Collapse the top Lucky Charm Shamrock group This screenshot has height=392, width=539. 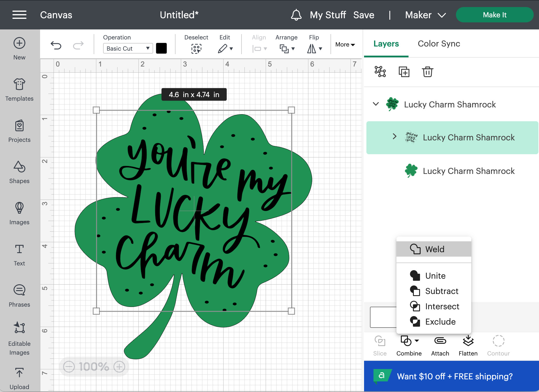coord(376,104)
